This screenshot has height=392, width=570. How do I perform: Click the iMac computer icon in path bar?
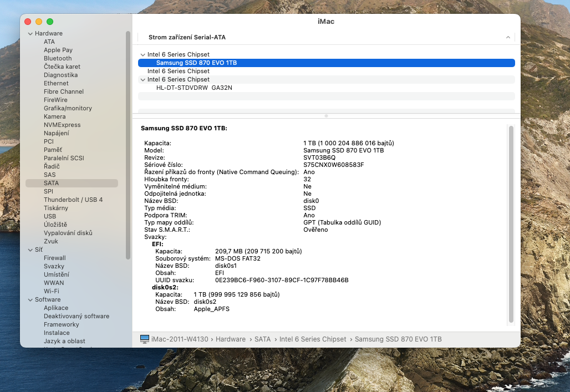145,339
